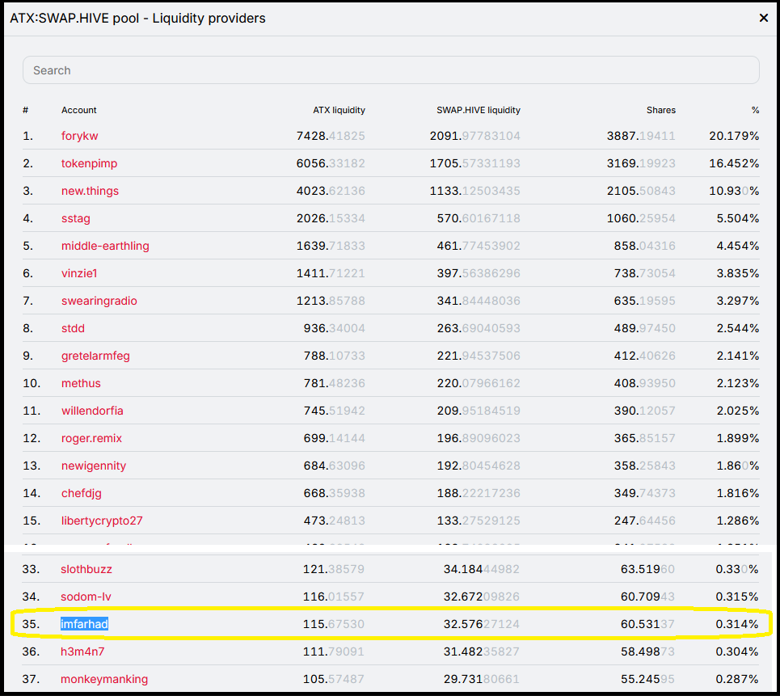Image resolution: width=780 pixels, height=700 pixels.
Task: Click the new.things account link
Action: (x=90, y=191)
